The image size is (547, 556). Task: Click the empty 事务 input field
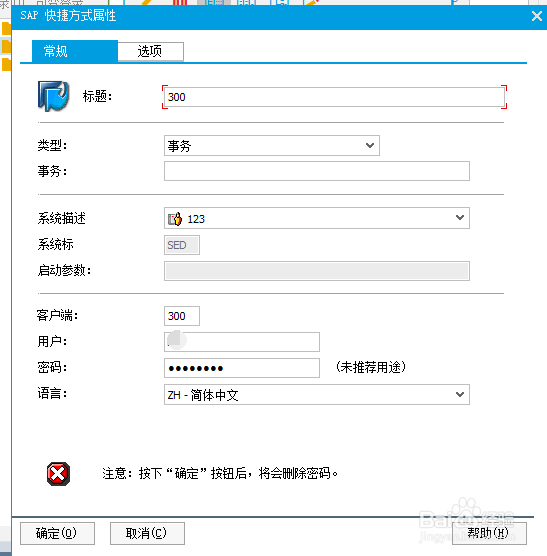(317, 171)
